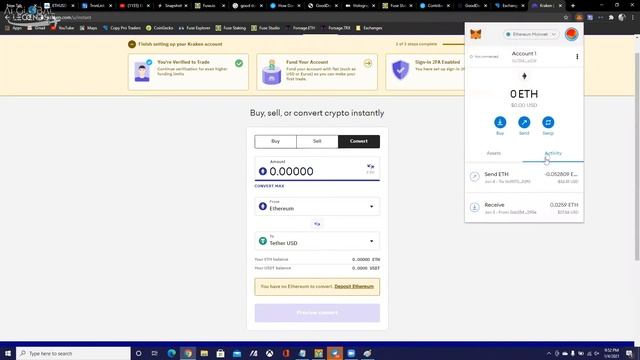This screenshot has width=640, height=360.
Task: Open the Fuse Explorer bookmark
Action: coord(194,28)
